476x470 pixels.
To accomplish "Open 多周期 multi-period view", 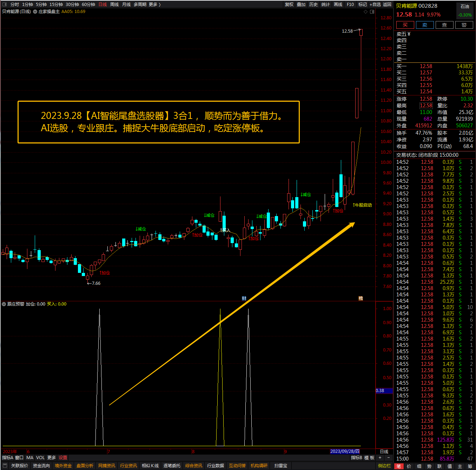I will tap(140, 5).
